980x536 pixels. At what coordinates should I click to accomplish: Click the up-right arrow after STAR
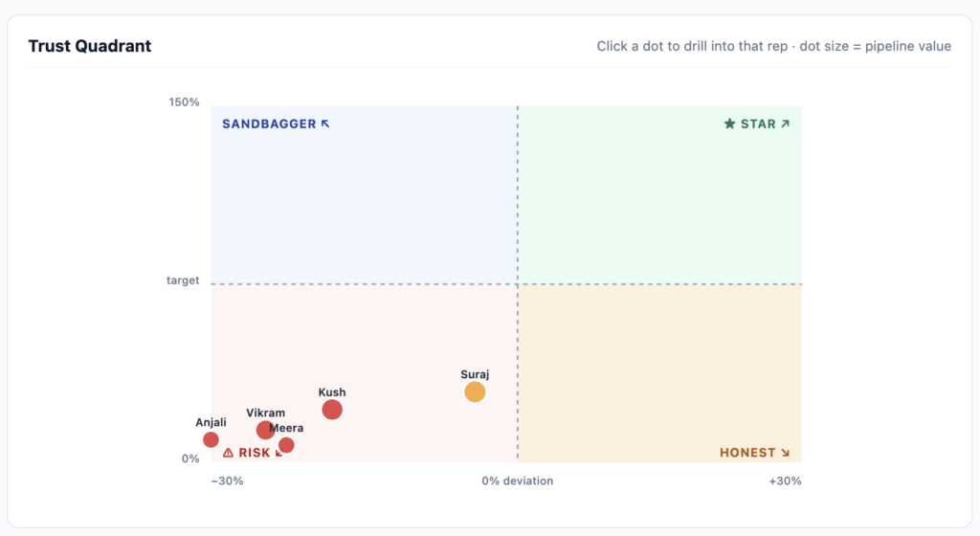pos(786,123)
